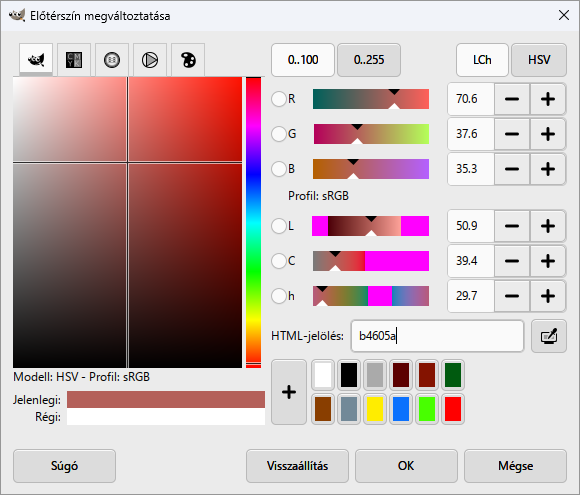Screen dimensions: 580x495
Task: Select the G channel radio button
Action: click(279, 134)
